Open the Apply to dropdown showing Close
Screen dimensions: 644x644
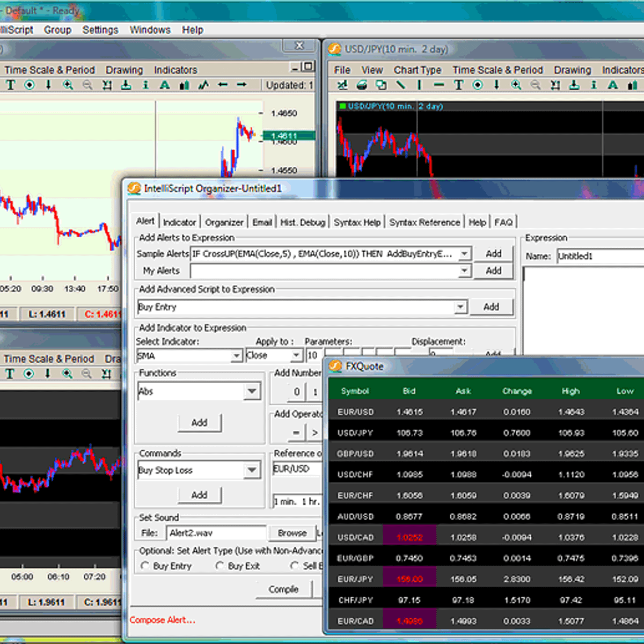pyautogui.click(x=296, y=355)
